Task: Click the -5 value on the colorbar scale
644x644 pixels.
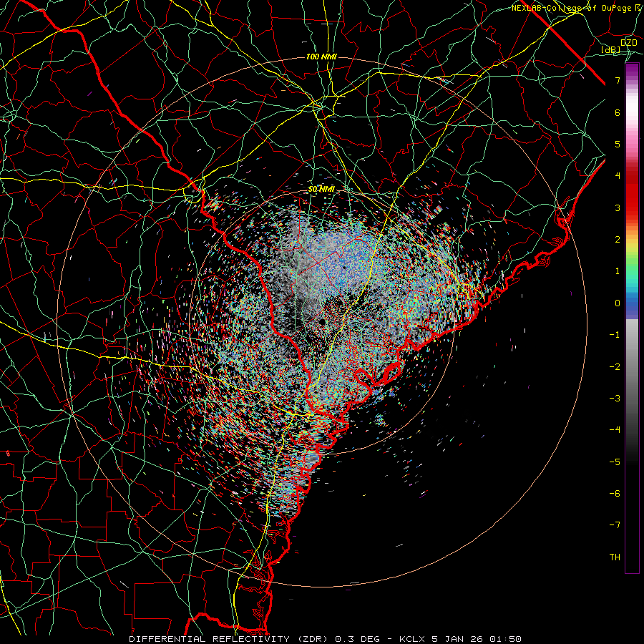Action: click(x=615, y=462)
